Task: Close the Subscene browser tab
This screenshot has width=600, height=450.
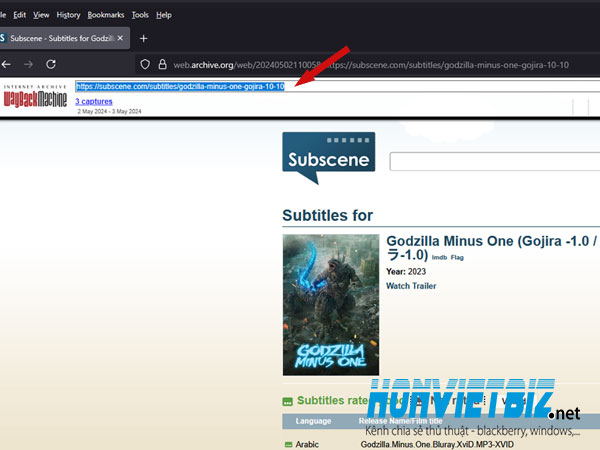Action: click(x=120, y=38)
